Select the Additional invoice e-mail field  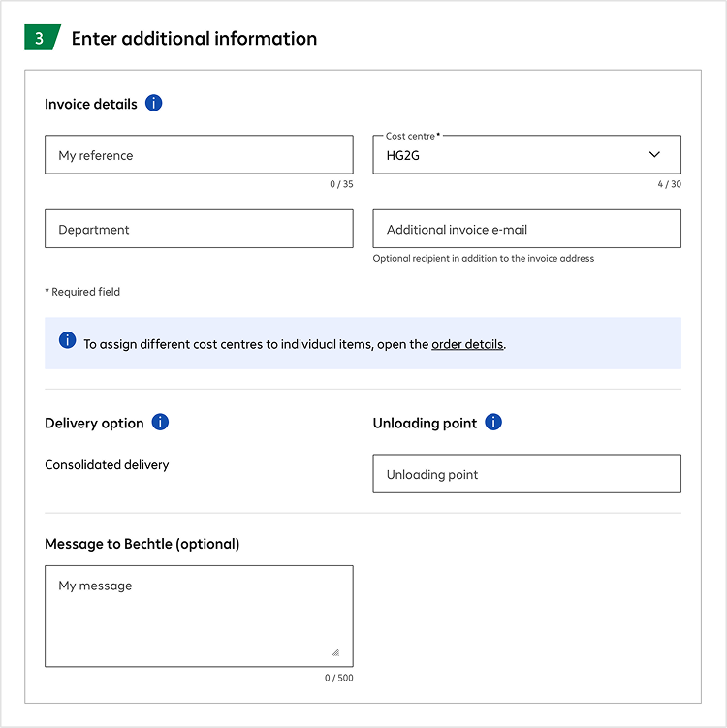526,230
